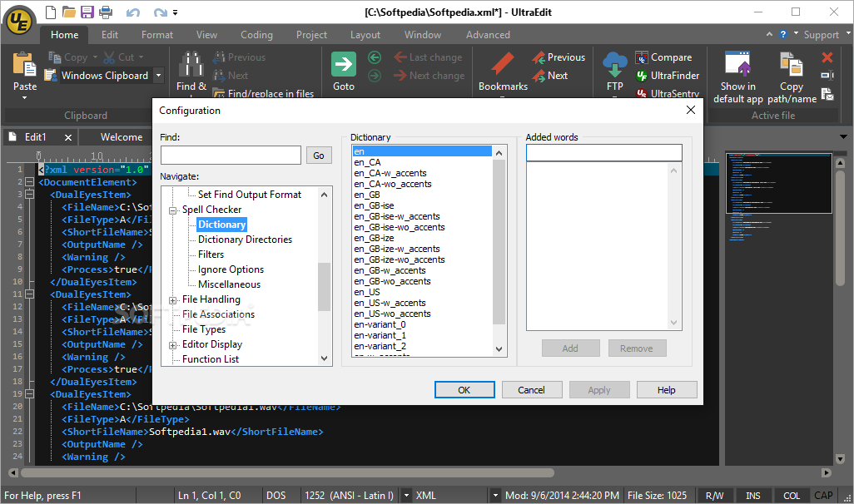Image resolution: width=854 pixels, height=504 pixels.
Task: Click the Cancel button in Configuration
Action: 531,390
